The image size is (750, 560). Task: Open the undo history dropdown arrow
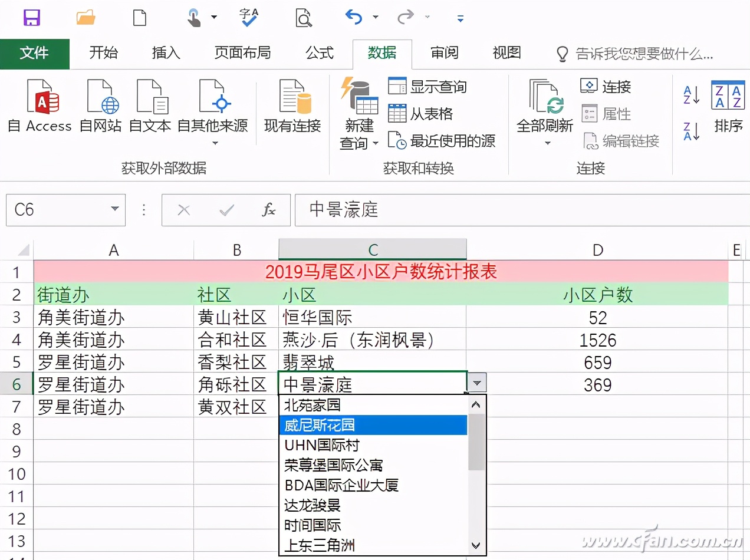coord(376,17)
